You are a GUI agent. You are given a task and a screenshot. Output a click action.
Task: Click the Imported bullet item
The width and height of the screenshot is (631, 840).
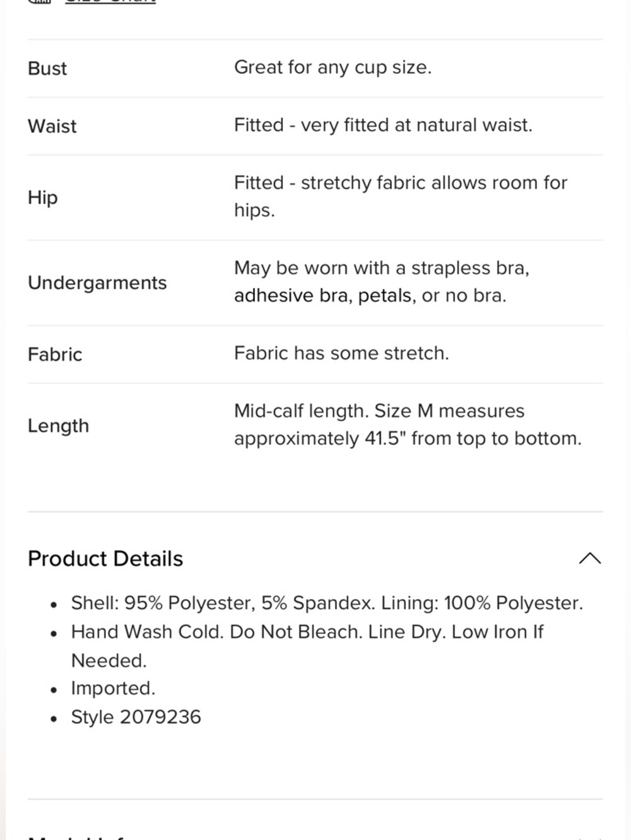click(x=113, y=688)
